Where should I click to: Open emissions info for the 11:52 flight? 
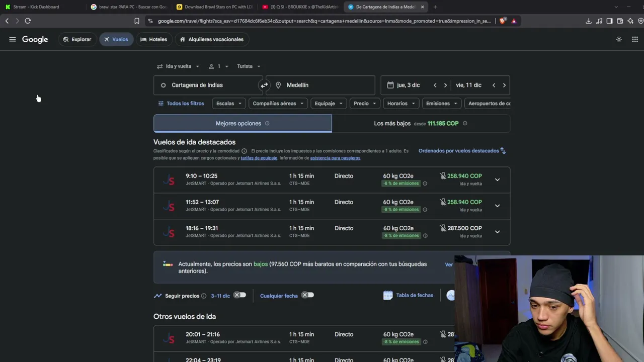pos(425,210)
